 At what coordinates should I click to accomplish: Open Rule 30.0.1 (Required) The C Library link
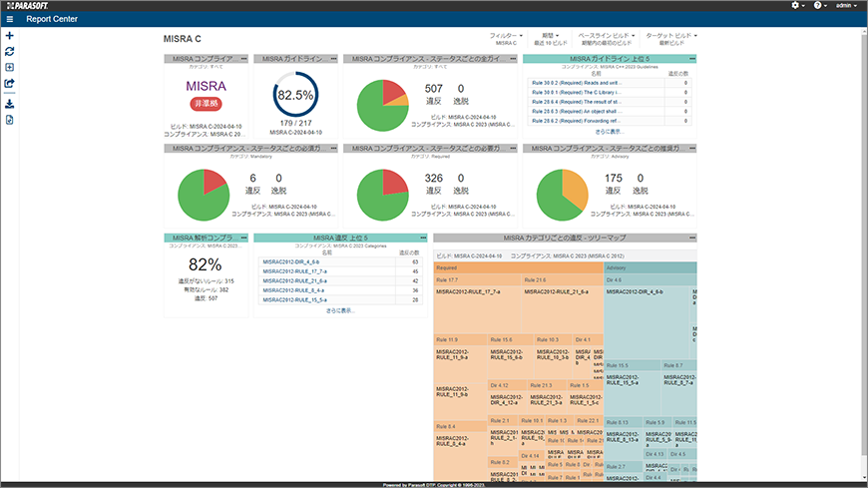[x=577, y=92]
